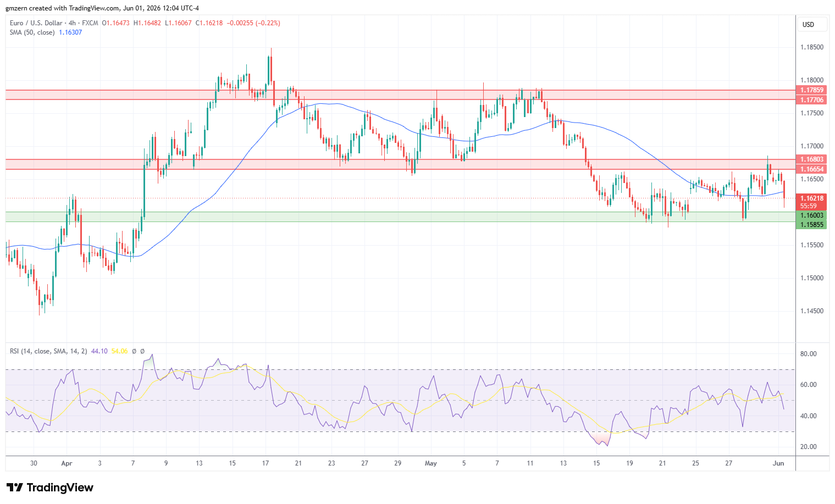
Task: Click the 1.18000 price axis tick
Action: point(812,80)
